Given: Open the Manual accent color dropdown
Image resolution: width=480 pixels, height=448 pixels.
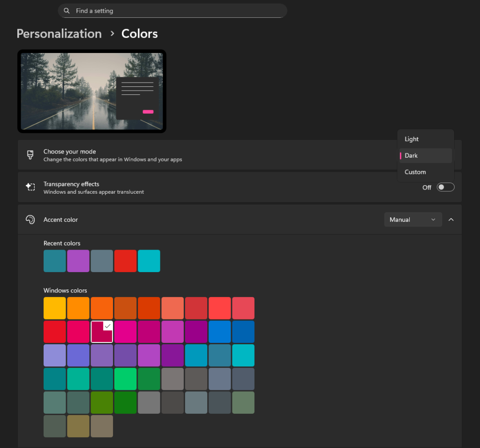Looking at the screenshot, I should (x=412, y=219).
